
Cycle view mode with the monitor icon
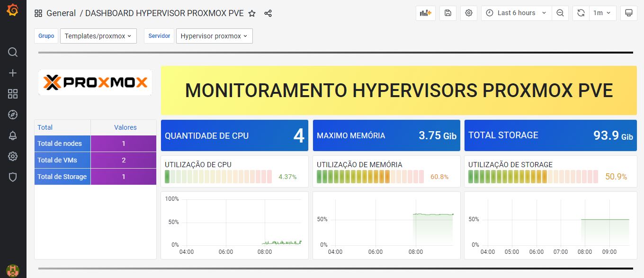pos(628,13)
